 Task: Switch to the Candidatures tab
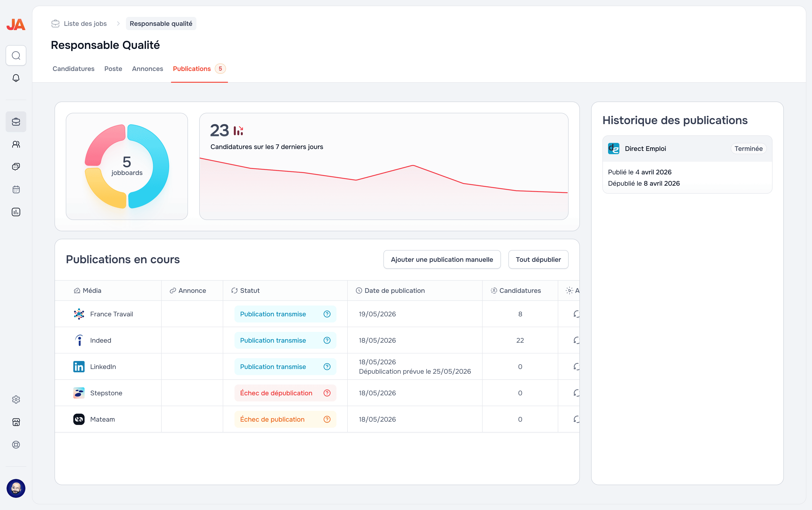74,69
